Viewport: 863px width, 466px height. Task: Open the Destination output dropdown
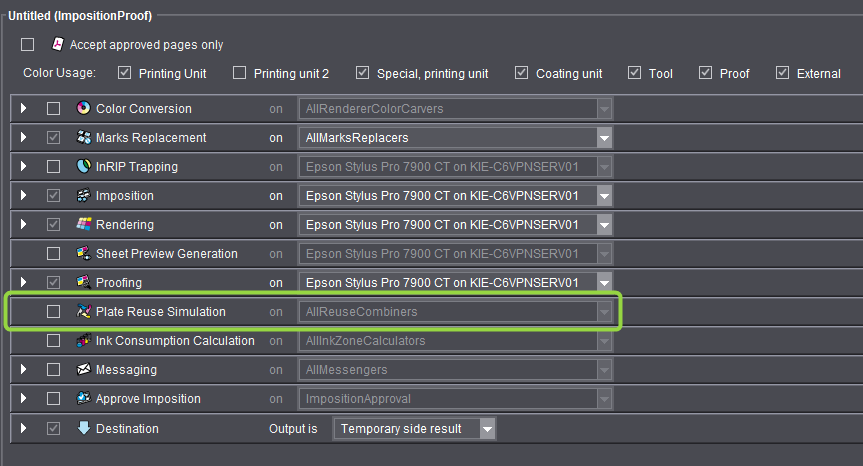pyautogui.click(x=486, y=429)
